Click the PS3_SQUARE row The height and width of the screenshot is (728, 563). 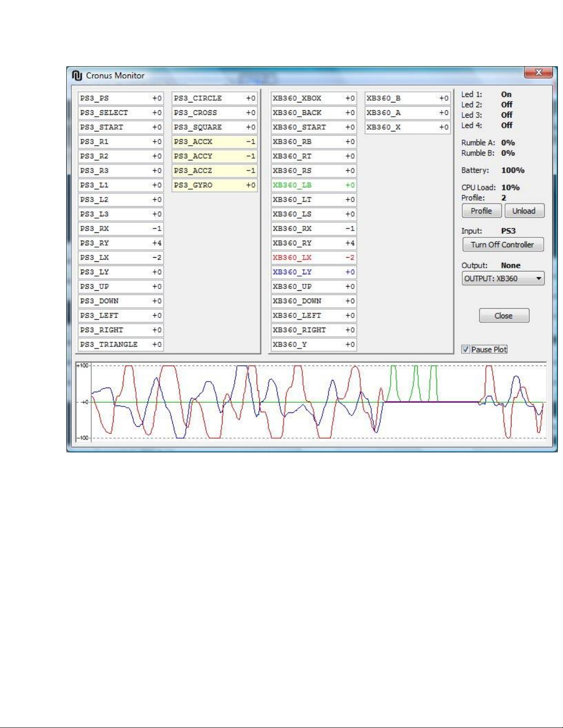215,127
